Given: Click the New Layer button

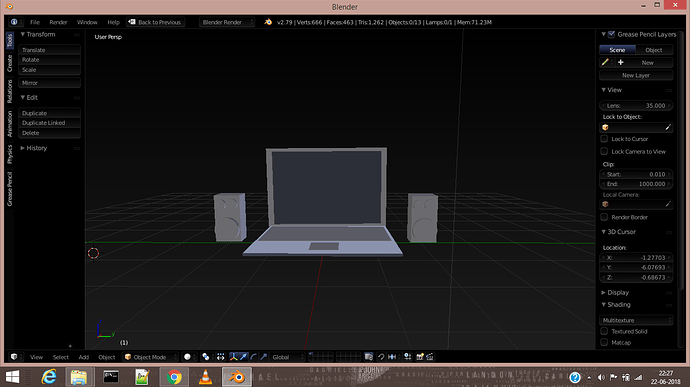Looking at the screenshot, I should pos(636,75).
